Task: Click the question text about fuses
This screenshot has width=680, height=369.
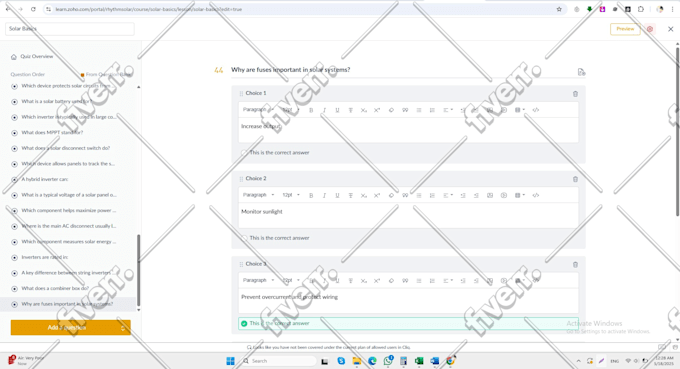Action: 291,70
